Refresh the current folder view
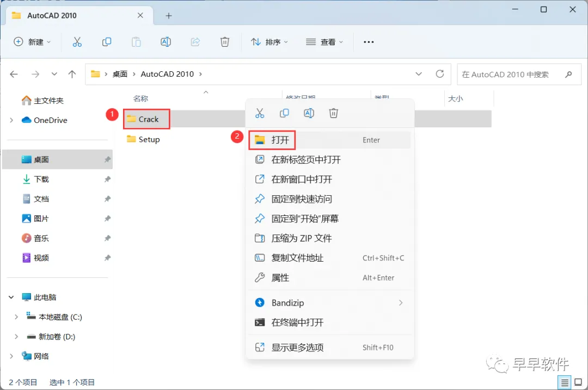588x390 pixels. click(440, 74)
